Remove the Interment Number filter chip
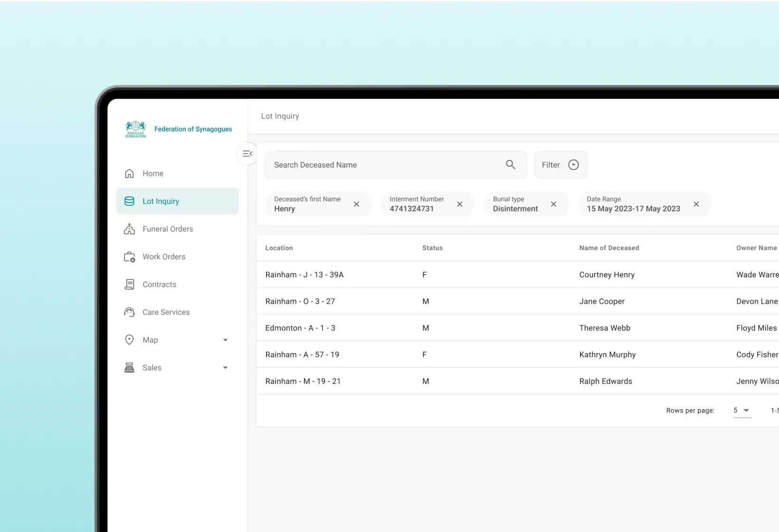 (459, 204)
